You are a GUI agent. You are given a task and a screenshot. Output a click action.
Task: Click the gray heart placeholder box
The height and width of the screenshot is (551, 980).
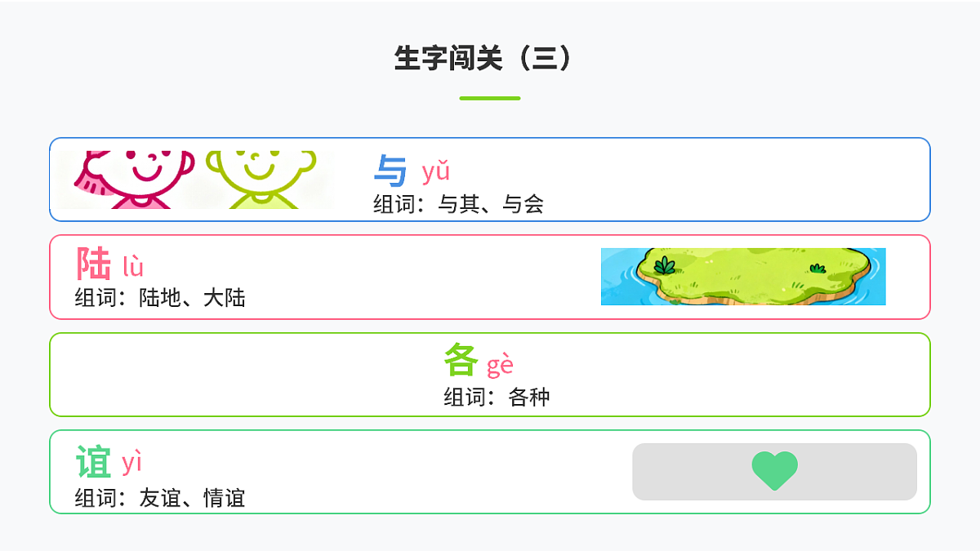tap(857, 471)
